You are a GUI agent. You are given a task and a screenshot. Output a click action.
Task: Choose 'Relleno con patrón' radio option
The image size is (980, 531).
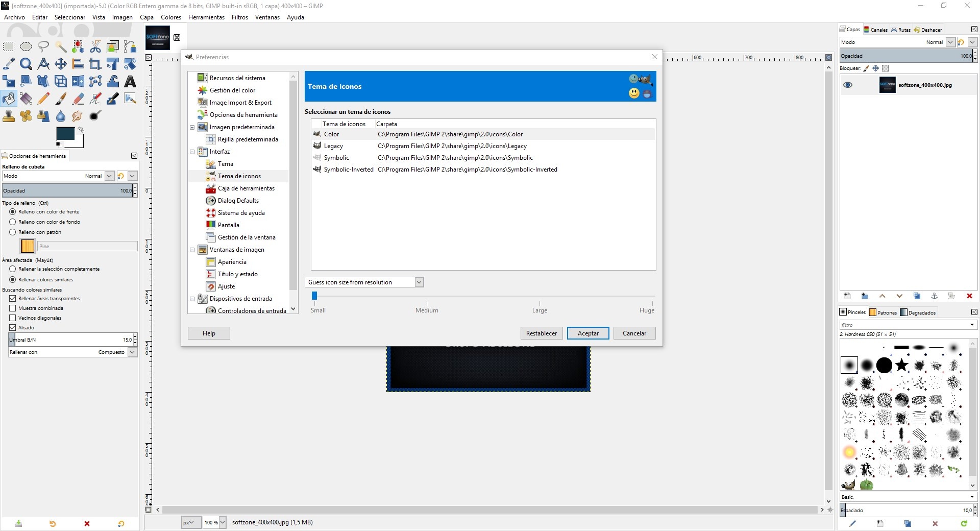point(13,232)
